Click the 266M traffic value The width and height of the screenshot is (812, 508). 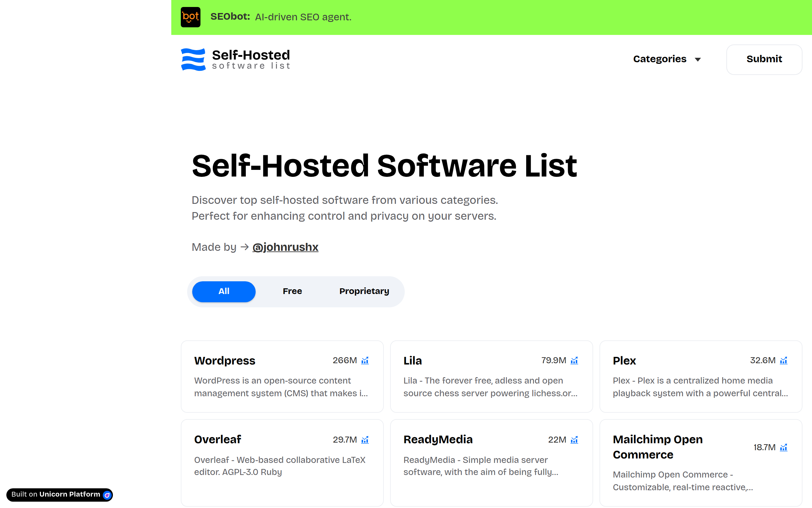tap(344, 360)
